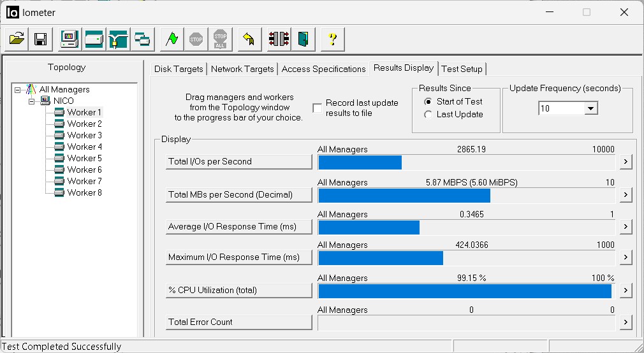Click the Reset Workers yellow arrow icon
Screen dimensions: 644x353
click(249, 40)
